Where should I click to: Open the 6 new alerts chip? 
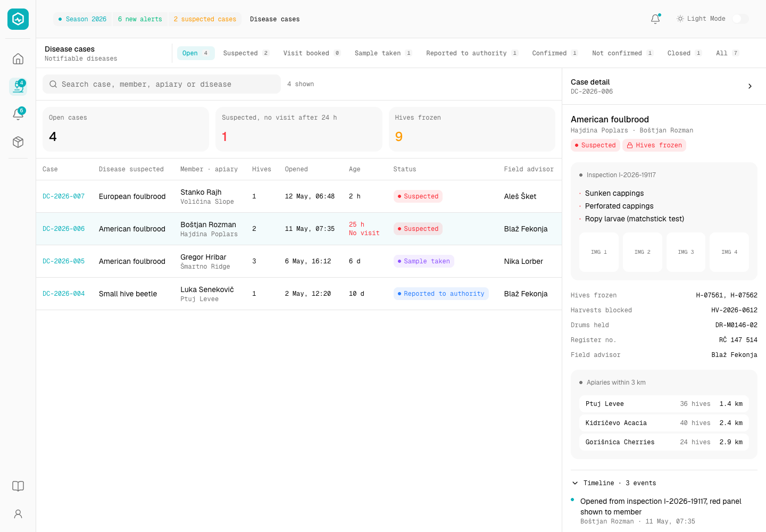pos(140,19)
